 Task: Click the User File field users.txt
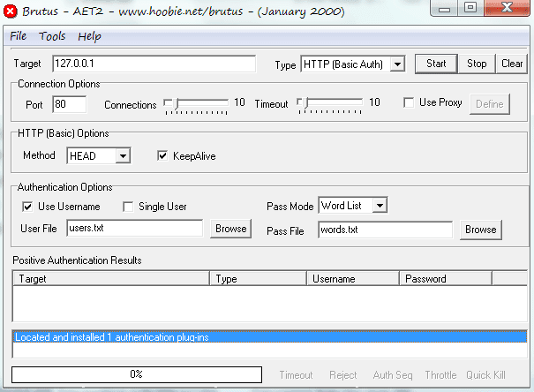pos(134,228)
